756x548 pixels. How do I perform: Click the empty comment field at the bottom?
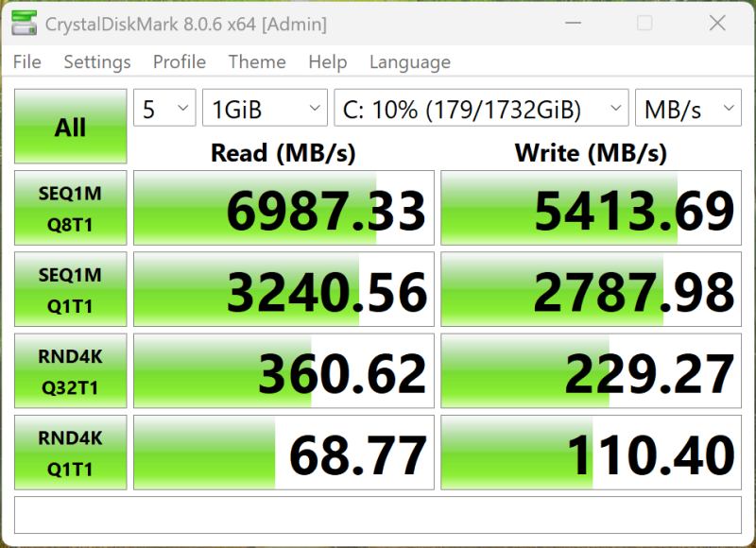[378, 515]
